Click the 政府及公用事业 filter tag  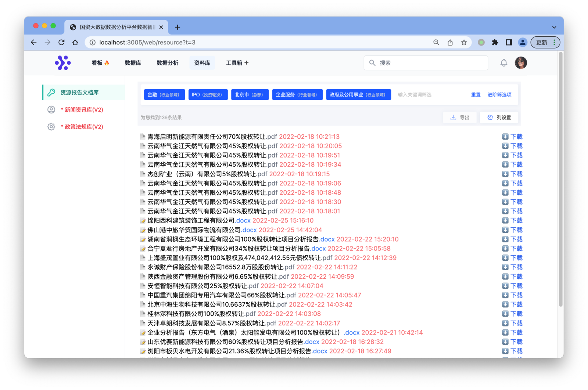tap(358, 95)
